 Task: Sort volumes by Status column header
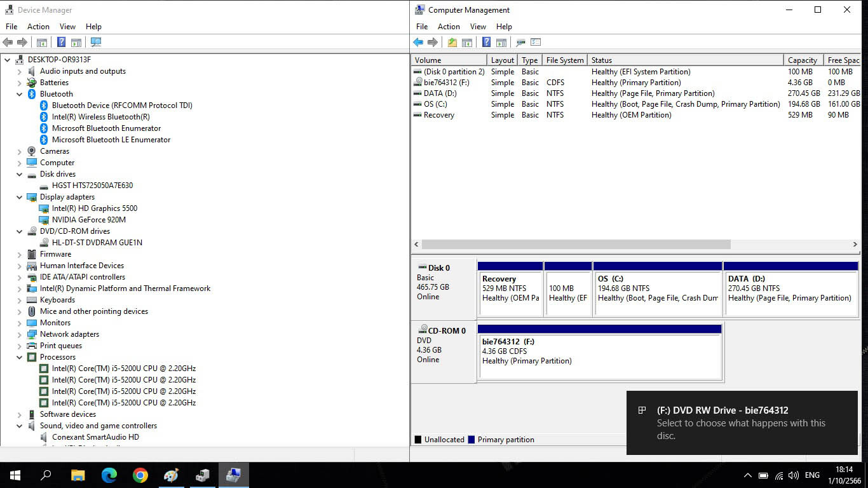[686, 60]
